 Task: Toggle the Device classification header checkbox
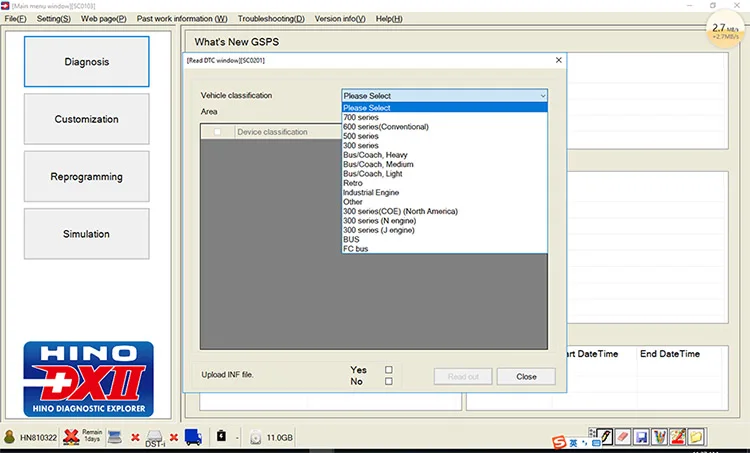pos(218,132)
